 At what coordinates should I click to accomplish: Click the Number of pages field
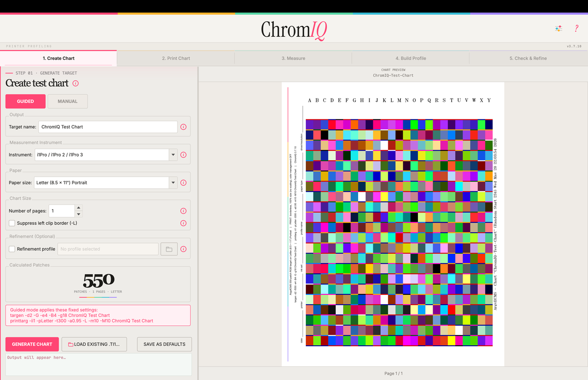click(x=61, y=211)
